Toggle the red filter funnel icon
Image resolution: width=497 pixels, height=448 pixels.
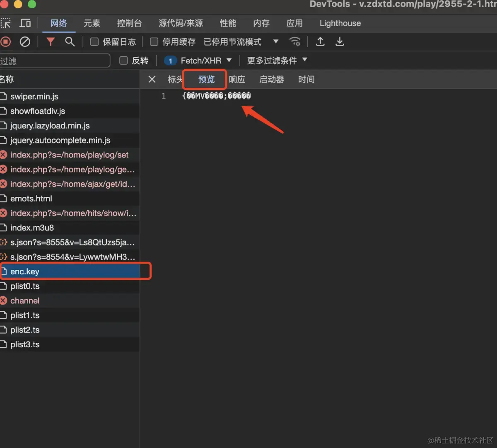51,41
